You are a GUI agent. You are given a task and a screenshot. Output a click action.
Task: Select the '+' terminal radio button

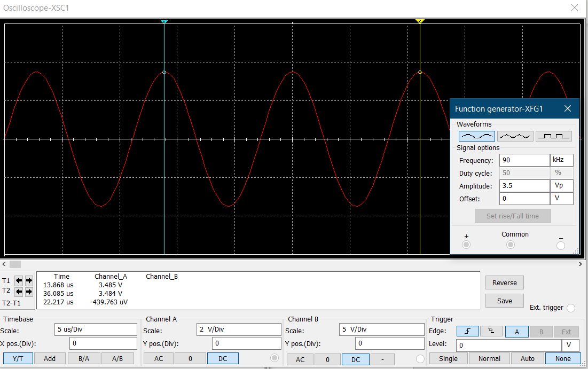tap(466, 245)
